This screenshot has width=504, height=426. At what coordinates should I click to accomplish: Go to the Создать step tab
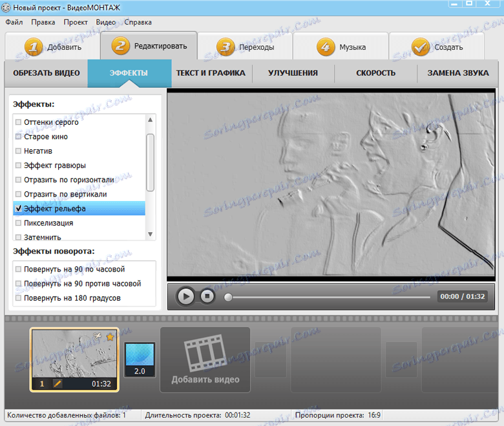pos(437,47)
